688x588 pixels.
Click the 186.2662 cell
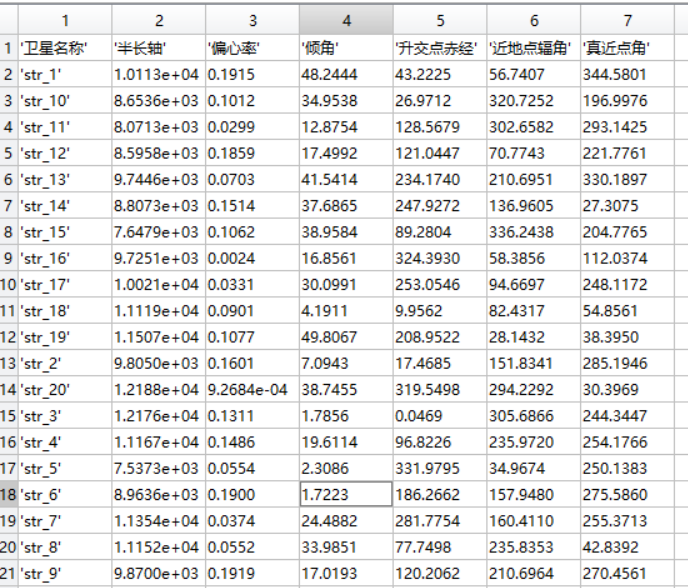(440, 495)
